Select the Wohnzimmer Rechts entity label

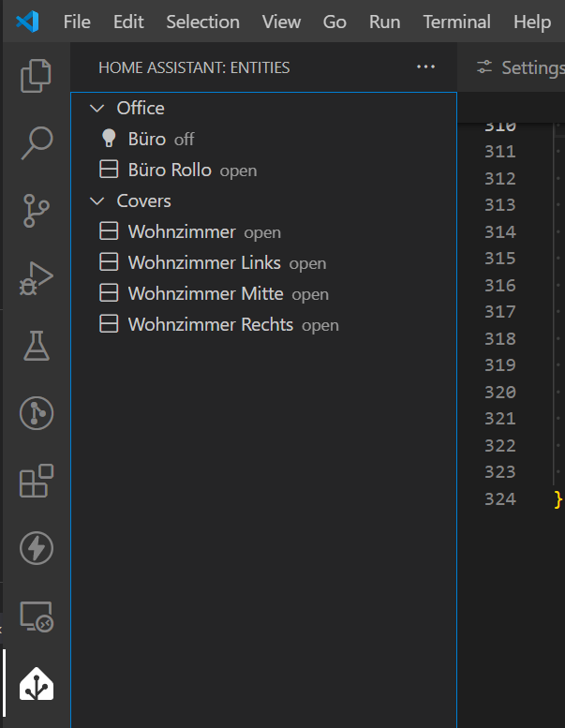pos(211,324)
